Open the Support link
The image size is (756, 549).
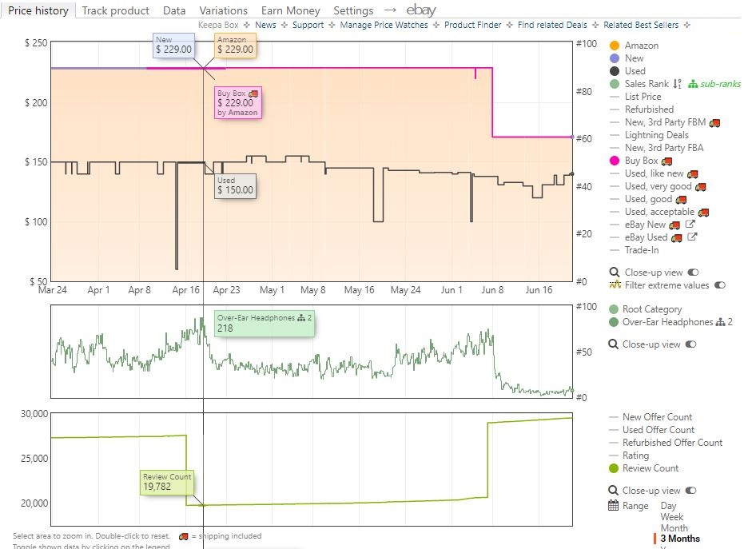tap(308, 25)
